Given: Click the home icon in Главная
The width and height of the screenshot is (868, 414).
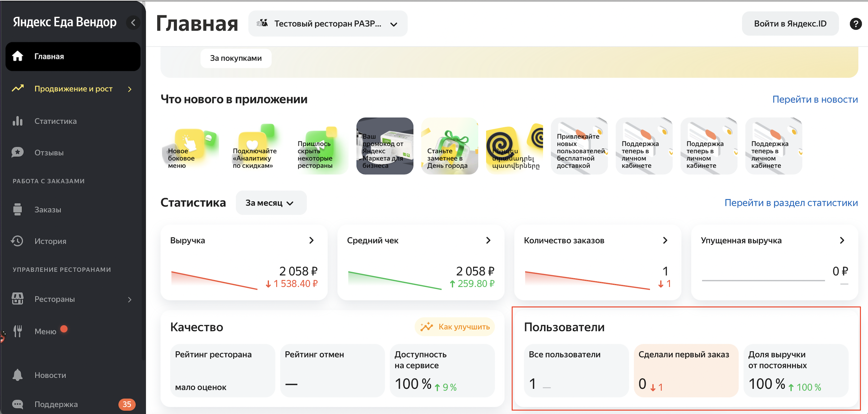Looking at the screenshot, I should pos(18,56).
